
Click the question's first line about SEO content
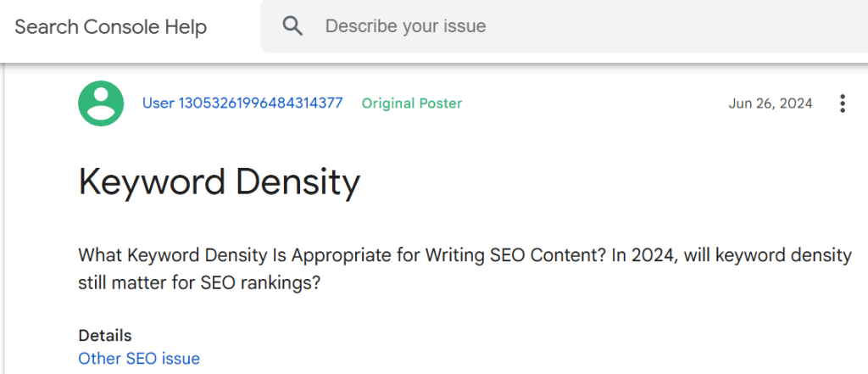pos(339,256)
